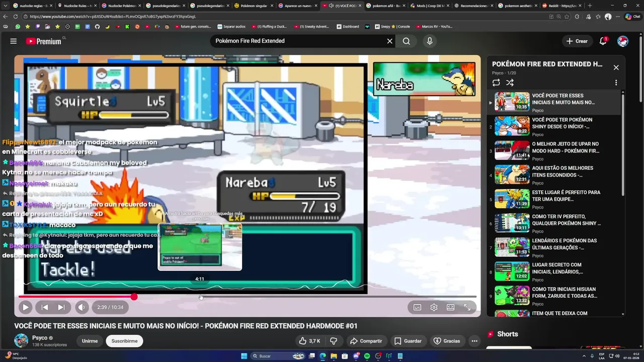Click the Compartir share button
This screenshot has height=362, width=644.
tap(366, 341)
